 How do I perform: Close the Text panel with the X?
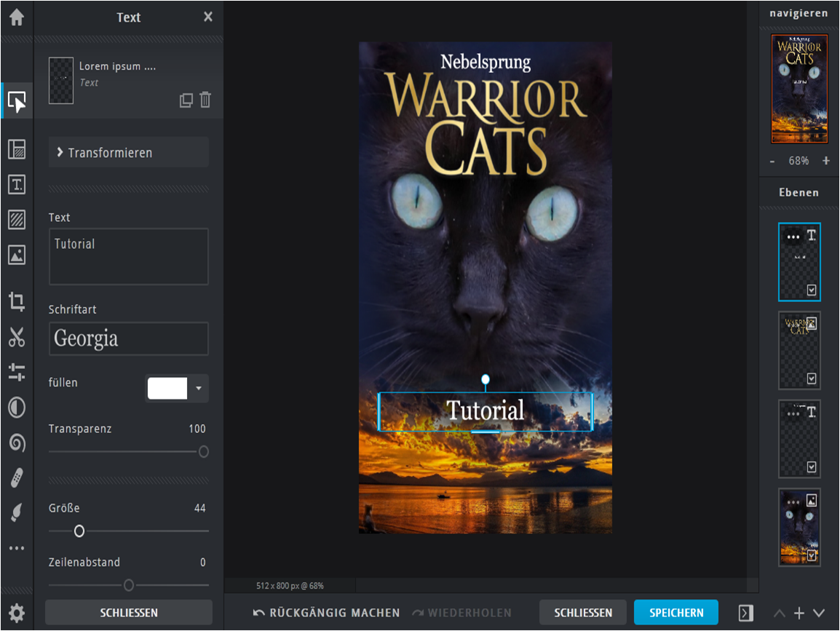(208, 17)
